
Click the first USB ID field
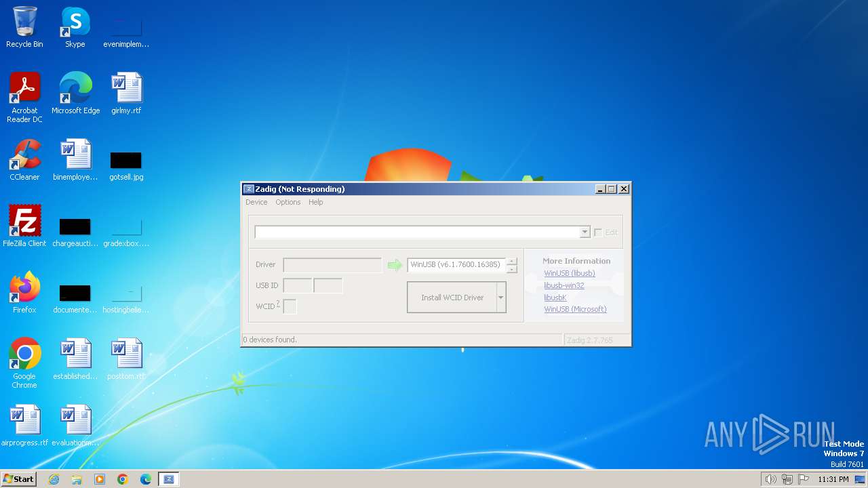click(x=298, y=286)
